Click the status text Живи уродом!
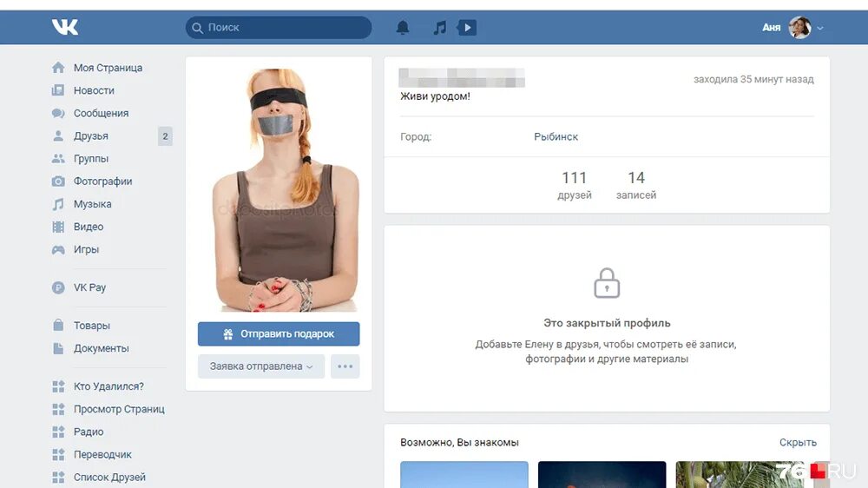The height and width of the screenshot is (488, 868). 435,96
